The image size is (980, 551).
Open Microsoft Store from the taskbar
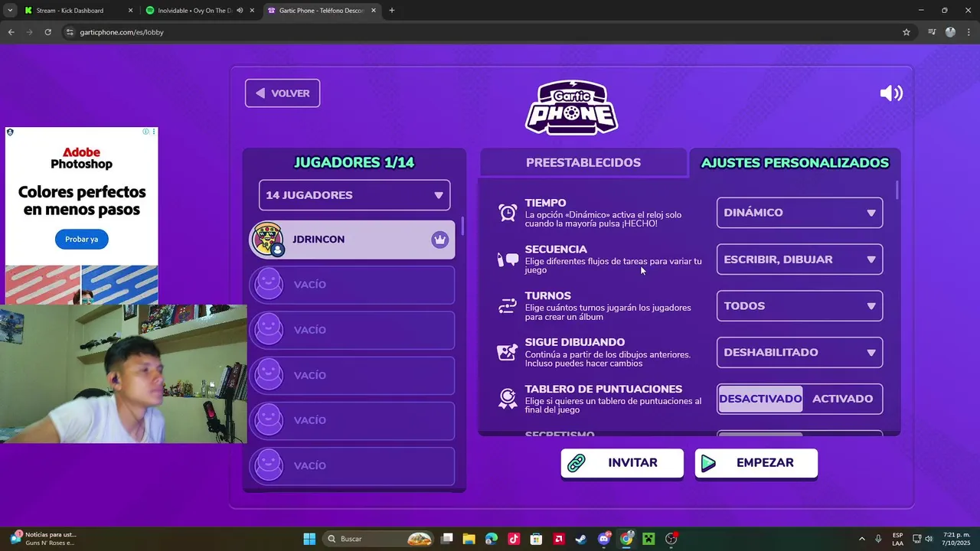(536, 539)
